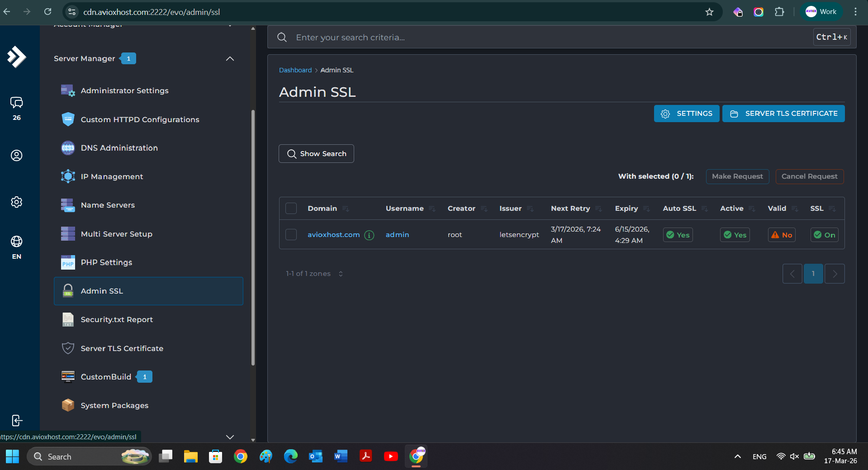
Task: Tick the select-all checkbox in the table header
Action: coord(291,209)
